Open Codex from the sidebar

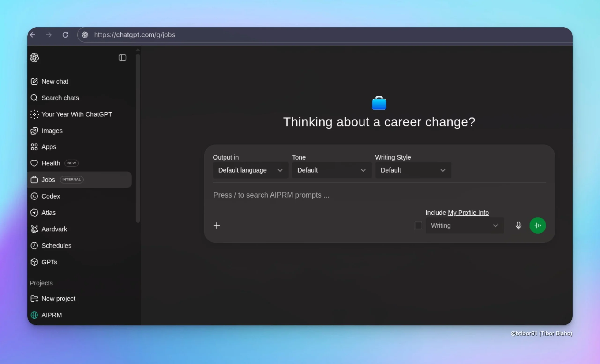pyautogui.click(x=51, y=196)
